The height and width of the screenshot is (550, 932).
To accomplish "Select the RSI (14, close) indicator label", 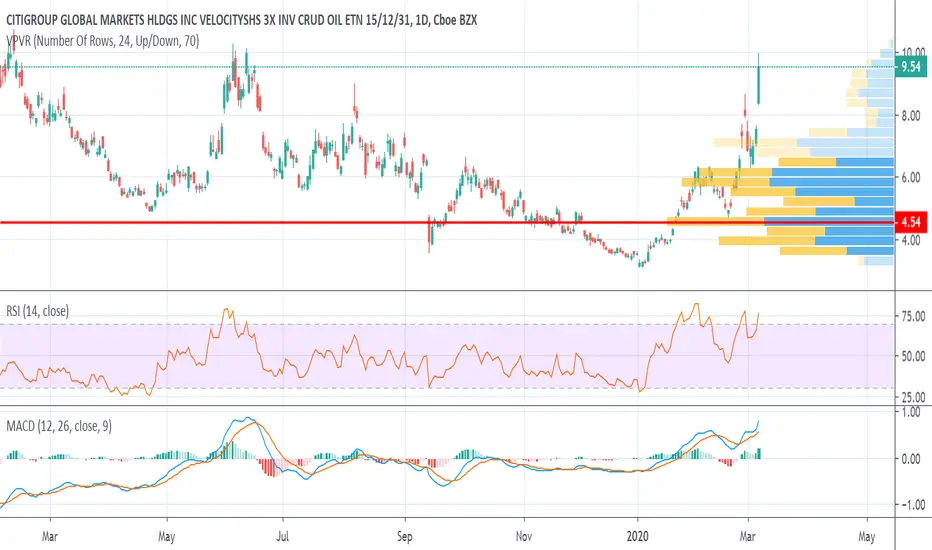I will point(37,311).
